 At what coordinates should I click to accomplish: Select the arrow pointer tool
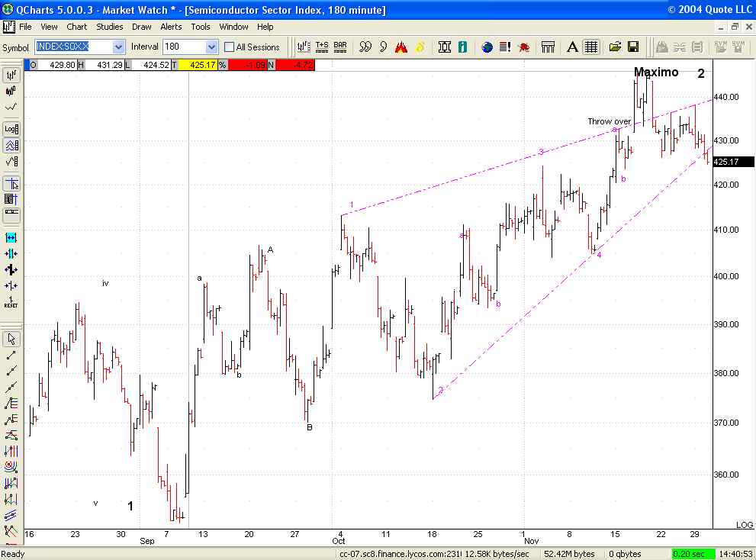[x=11, y=339]
